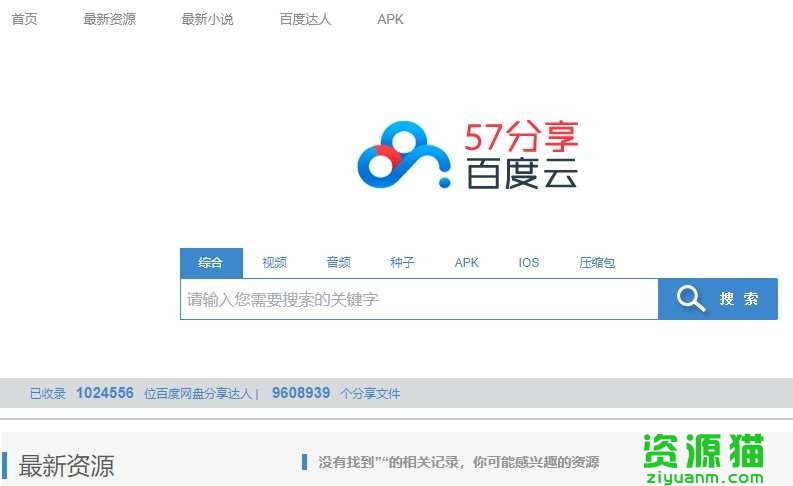Viewport: 793px width, 486px height.
Task: Go to 最新资源 in top navigation
Action: [x=109, y=19]
